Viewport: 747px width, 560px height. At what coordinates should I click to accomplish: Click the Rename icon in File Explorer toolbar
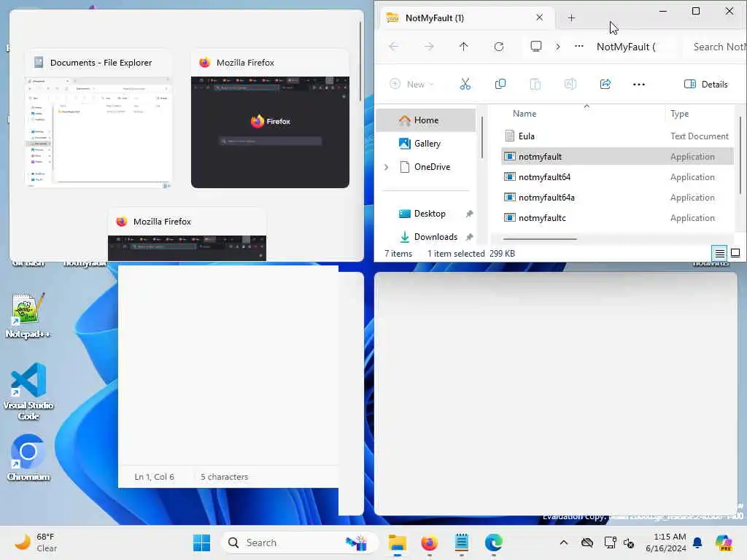click(570, 85)
